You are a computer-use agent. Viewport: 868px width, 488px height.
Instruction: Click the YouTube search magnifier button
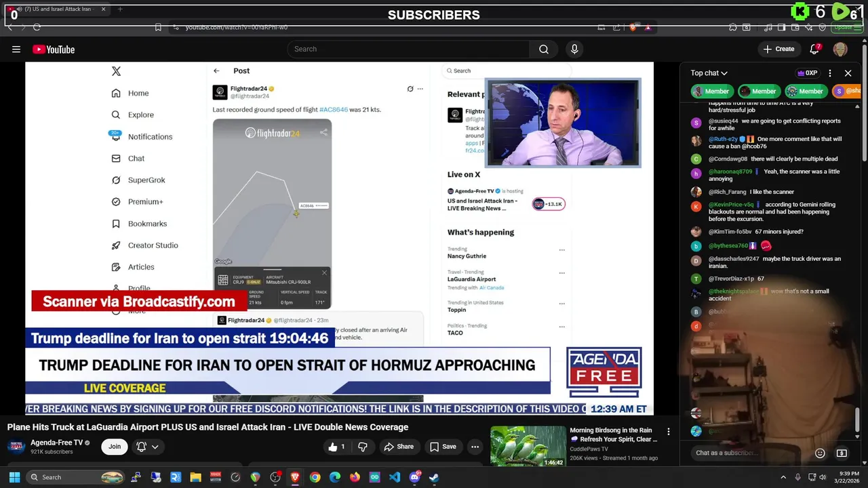pyautogui.click(x=544, y=49)
